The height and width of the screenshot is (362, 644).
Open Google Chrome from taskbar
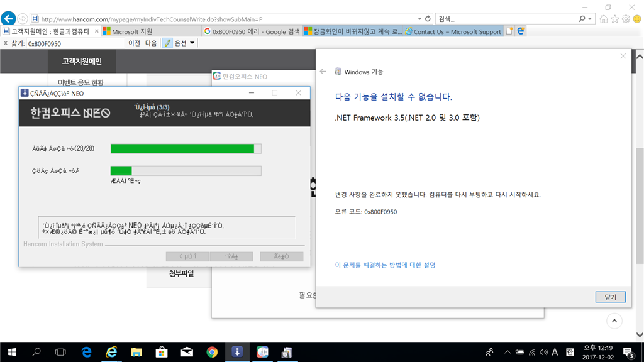[x=212, y=352]
